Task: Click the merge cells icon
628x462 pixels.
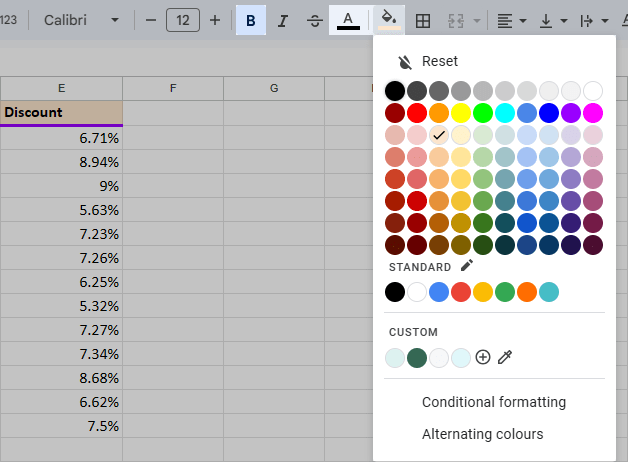Action: 456,20
